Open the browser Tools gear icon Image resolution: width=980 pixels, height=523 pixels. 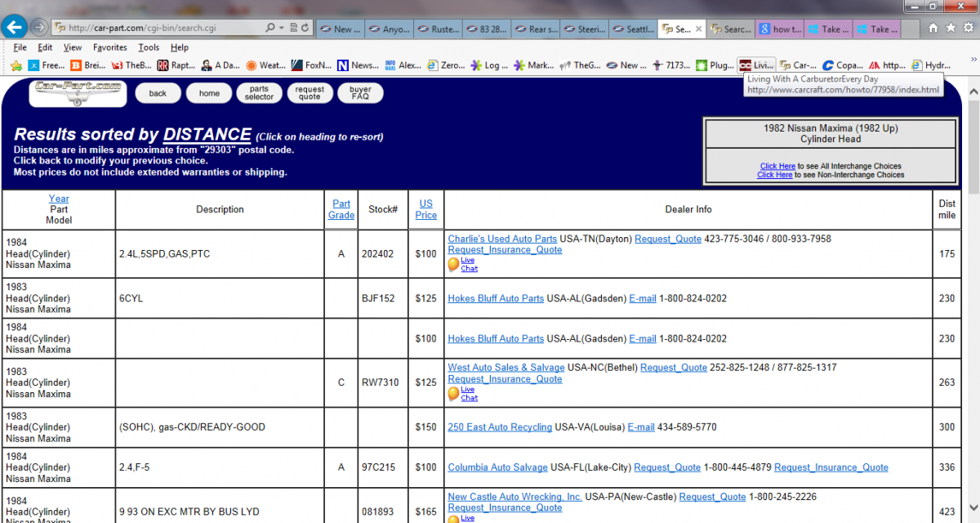968,28
